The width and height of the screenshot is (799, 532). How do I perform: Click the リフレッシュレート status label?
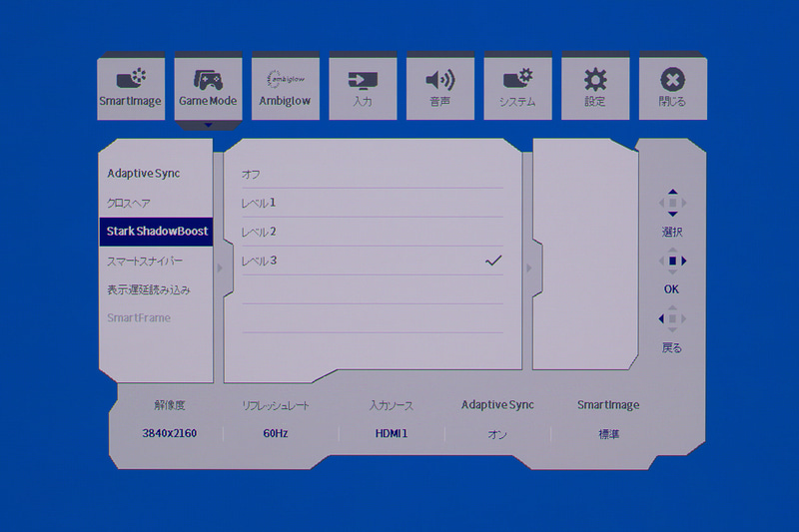(276, 406)
